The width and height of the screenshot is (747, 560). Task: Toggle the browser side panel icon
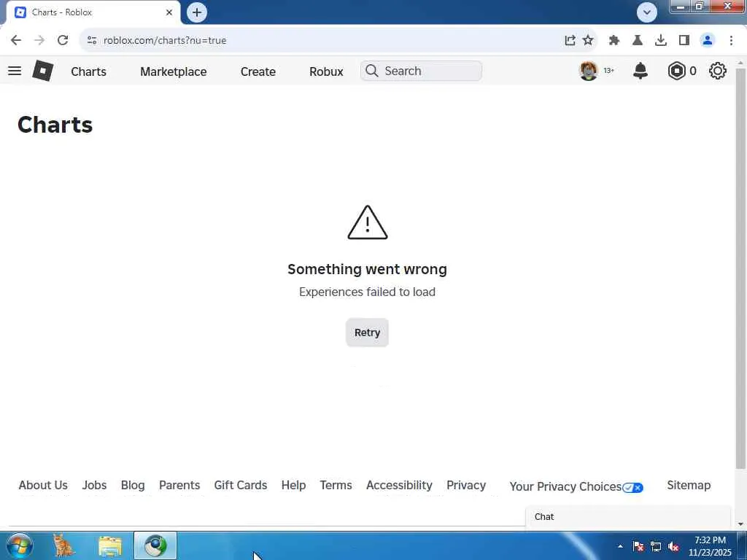(x=684, y=40)
